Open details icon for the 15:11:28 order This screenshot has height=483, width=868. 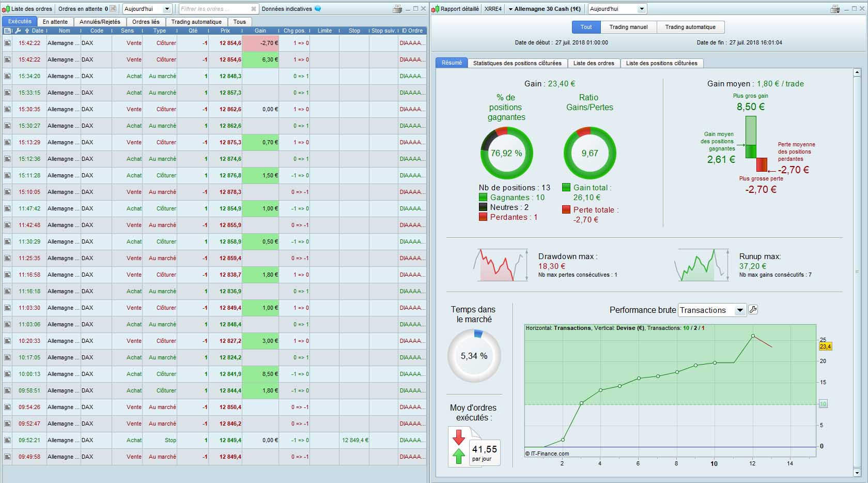[x=7, y=175]
